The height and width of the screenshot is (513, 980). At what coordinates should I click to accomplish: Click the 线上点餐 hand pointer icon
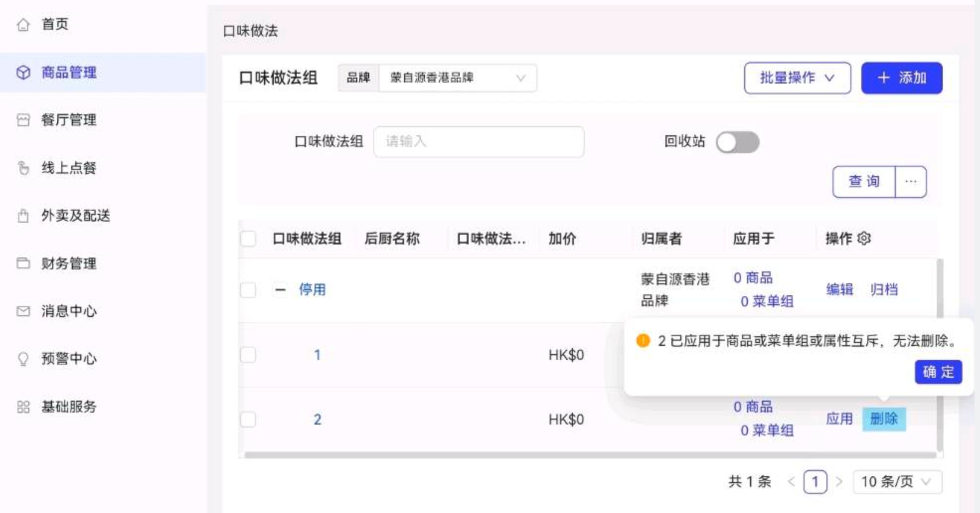point(23,168)
